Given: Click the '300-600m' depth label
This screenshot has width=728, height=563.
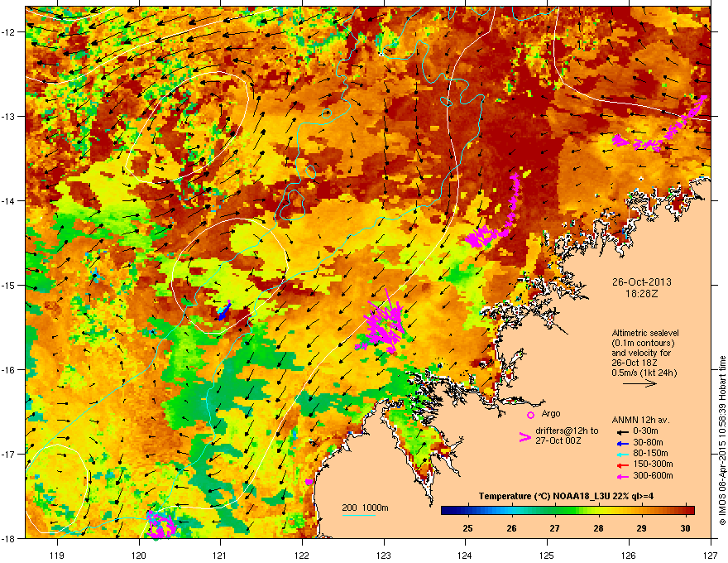Looking at the screenshot, I should (x=653, y=476).
